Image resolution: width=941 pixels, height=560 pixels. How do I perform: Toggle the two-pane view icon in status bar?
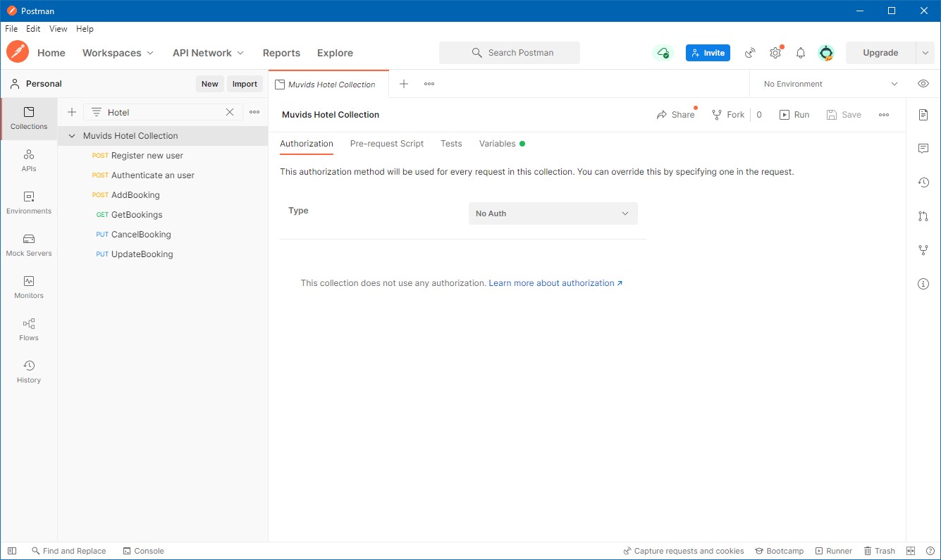point(911,551)
